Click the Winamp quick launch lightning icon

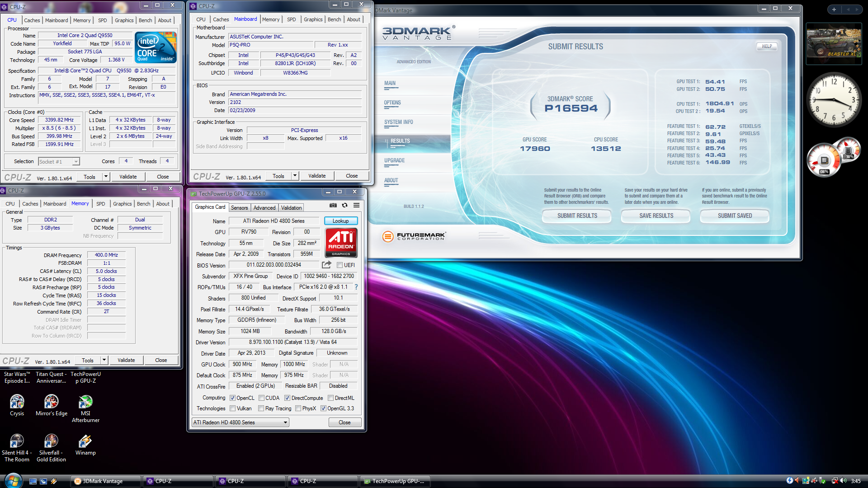(53, 481)
